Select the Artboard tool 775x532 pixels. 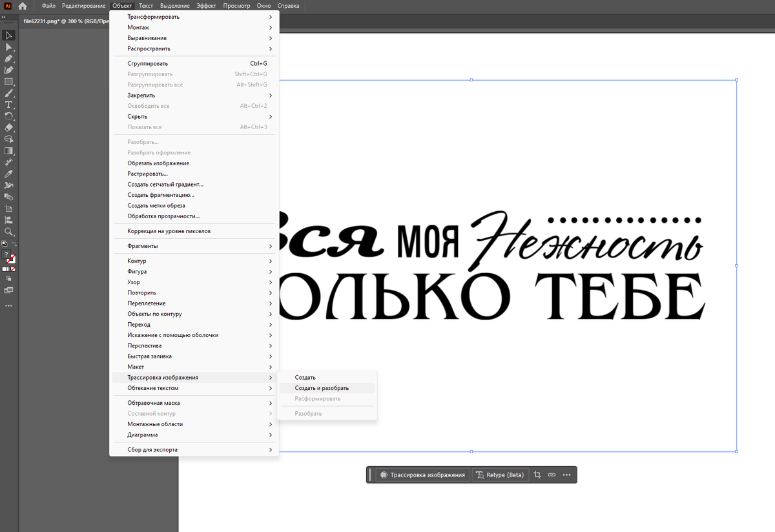(x=8, y=209)
